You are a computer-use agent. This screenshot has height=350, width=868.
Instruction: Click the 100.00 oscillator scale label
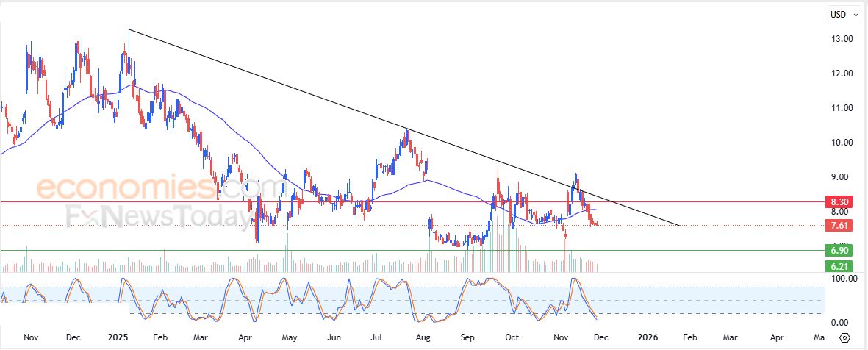point(845,279)
